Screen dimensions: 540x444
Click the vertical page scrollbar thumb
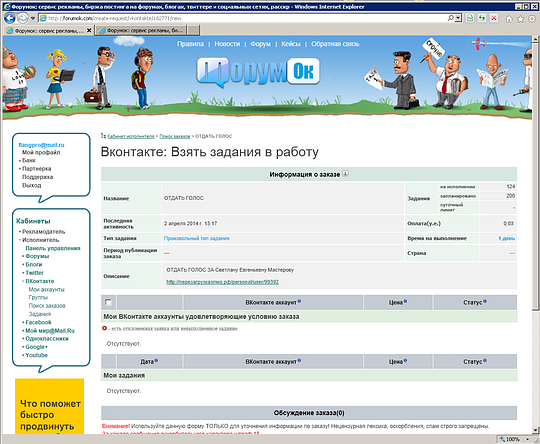[x=536, y=176]
